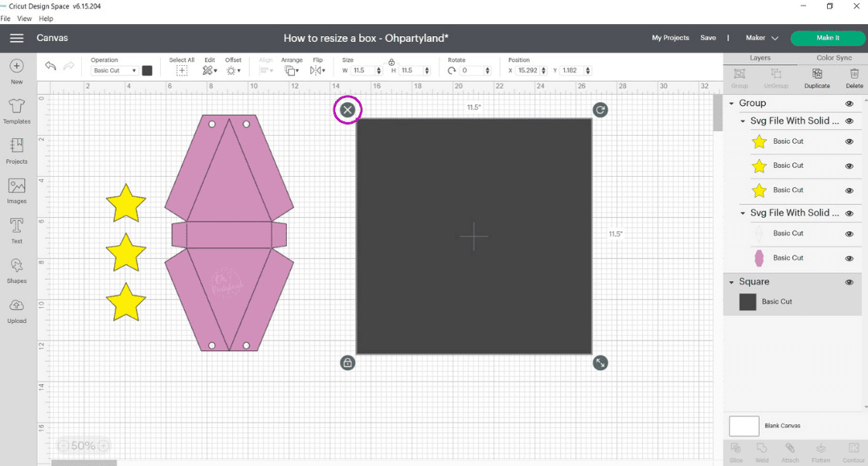Select the Square Basic Cut dark swatch
Screen dimensions: 868x466
pos(747,301)
